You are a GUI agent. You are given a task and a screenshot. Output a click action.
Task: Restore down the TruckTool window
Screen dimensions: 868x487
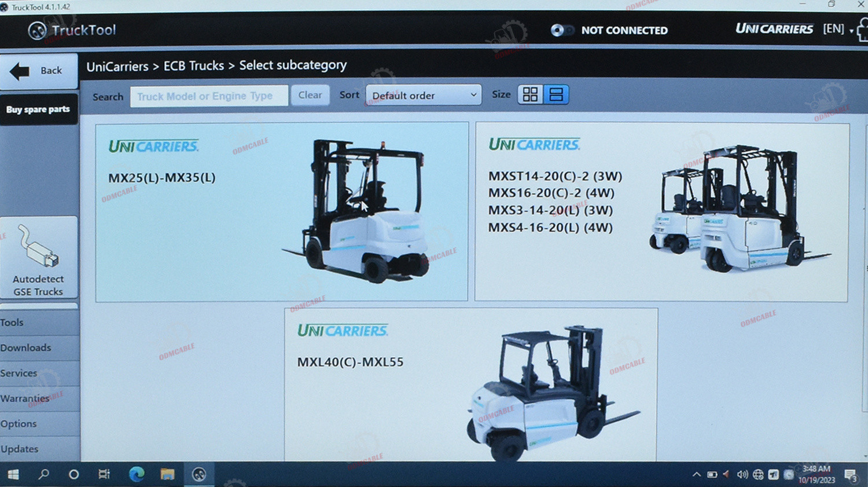click(832, 5)
